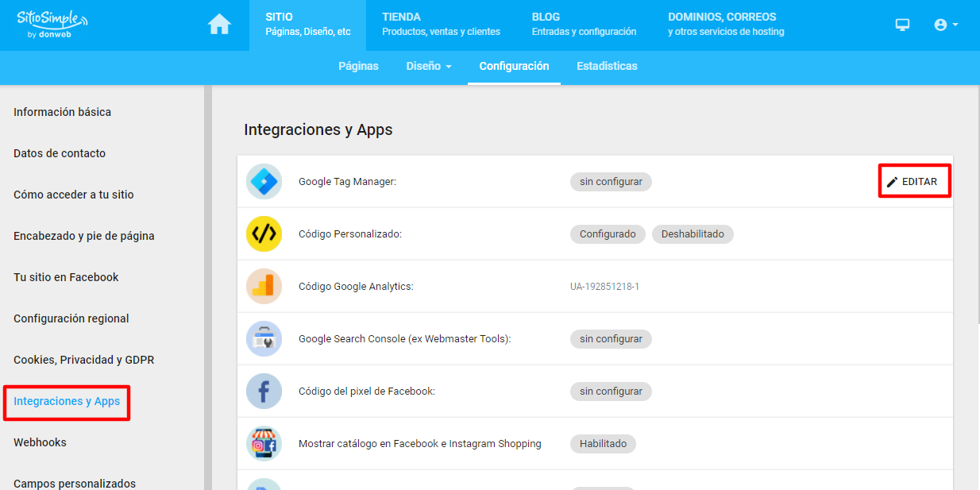This screenshot has width=980, height=490.
Task: Open the BLOG top menu
Action: tap(584, 25)
